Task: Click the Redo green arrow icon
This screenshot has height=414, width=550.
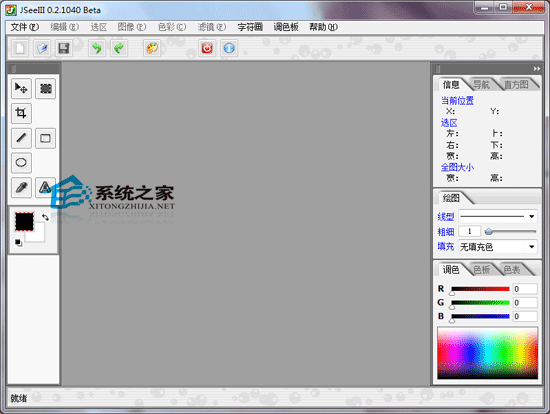Action: [x=119, y=48]
